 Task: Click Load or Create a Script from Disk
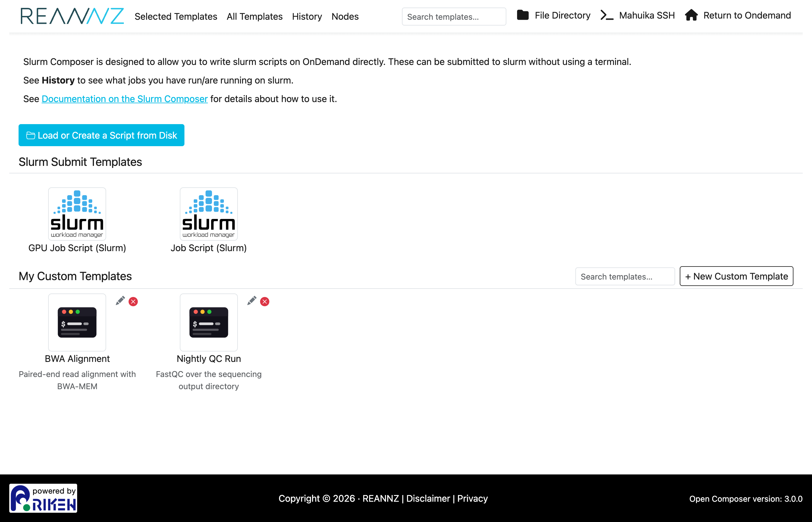(101, 135)
